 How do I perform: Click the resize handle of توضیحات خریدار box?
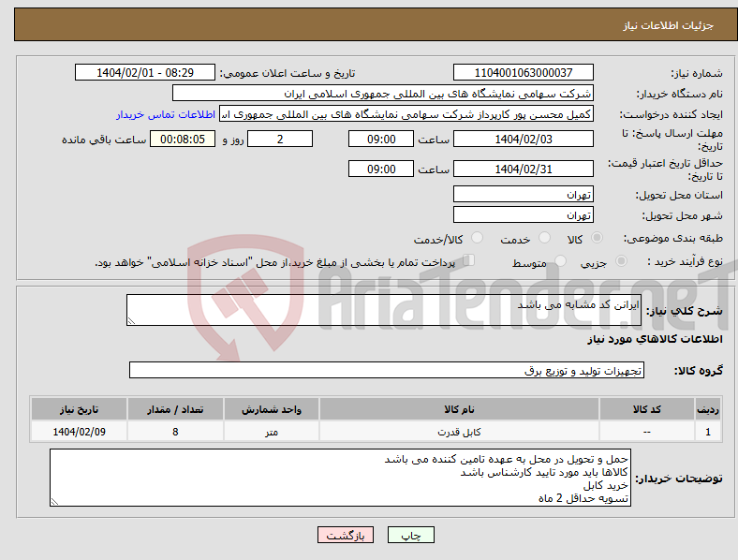(54, 502)
